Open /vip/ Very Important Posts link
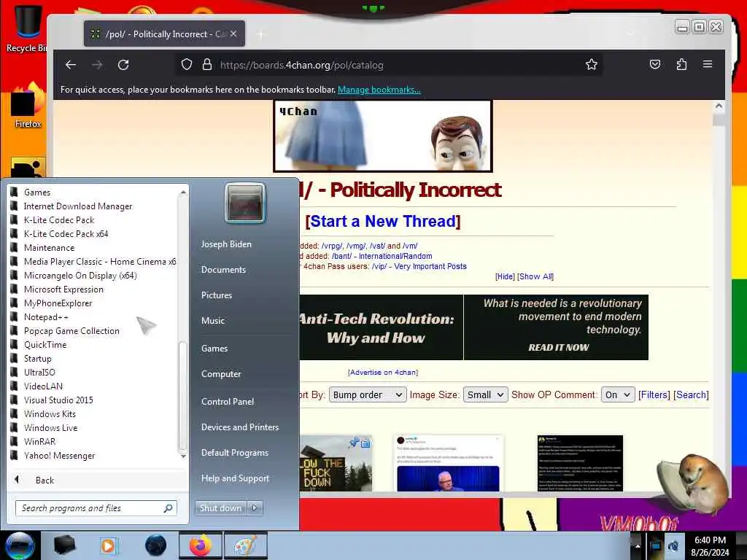This screenshot has width=747, height=560. click(x=419, y=267)
